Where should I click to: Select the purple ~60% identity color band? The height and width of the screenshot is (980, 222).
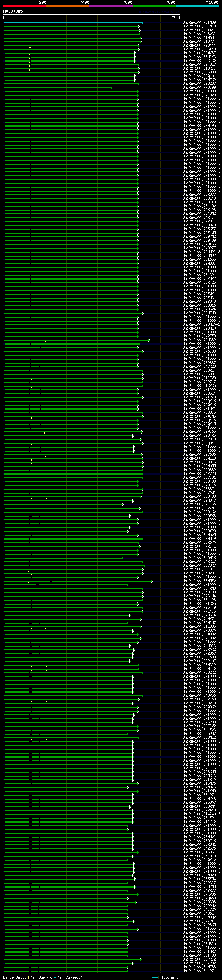[x=111, y=6]
